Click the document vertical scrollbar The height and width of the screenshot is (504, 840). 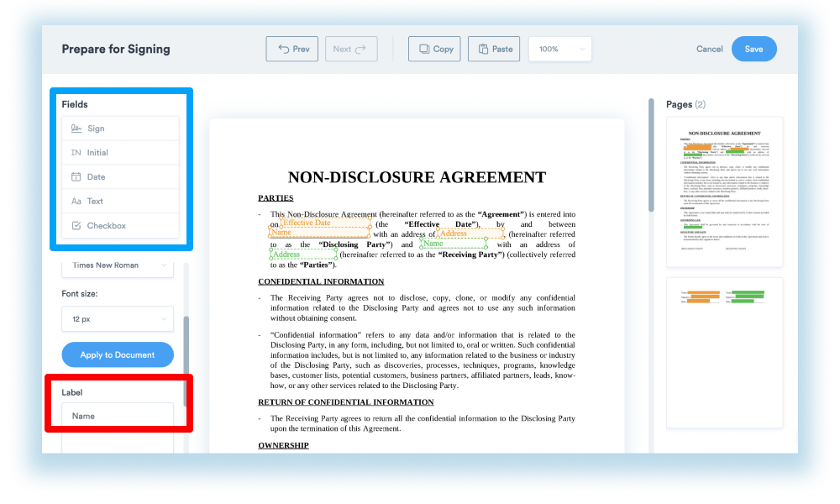(651, 155)
